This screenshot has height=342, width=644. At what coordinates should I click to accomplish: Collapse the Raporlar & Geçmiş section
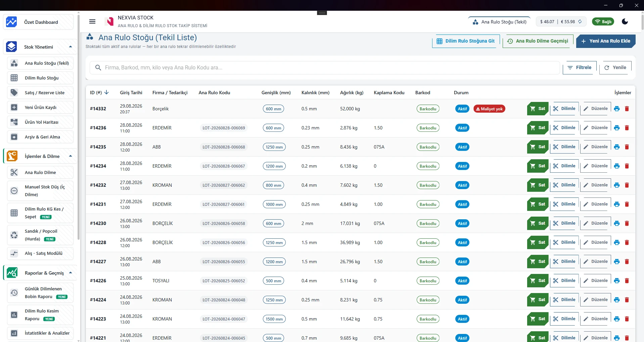click(x=71, y=273)
